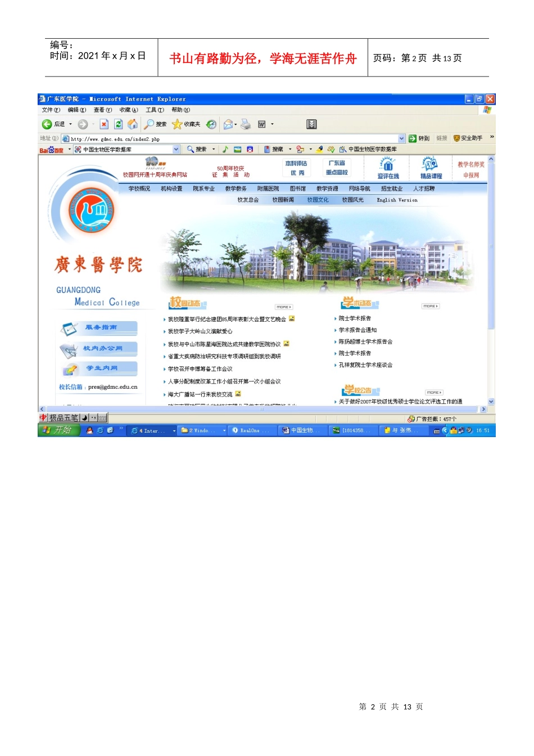Open the 图书馆 navigation link

pyautogui.click(x=298, y=189)
